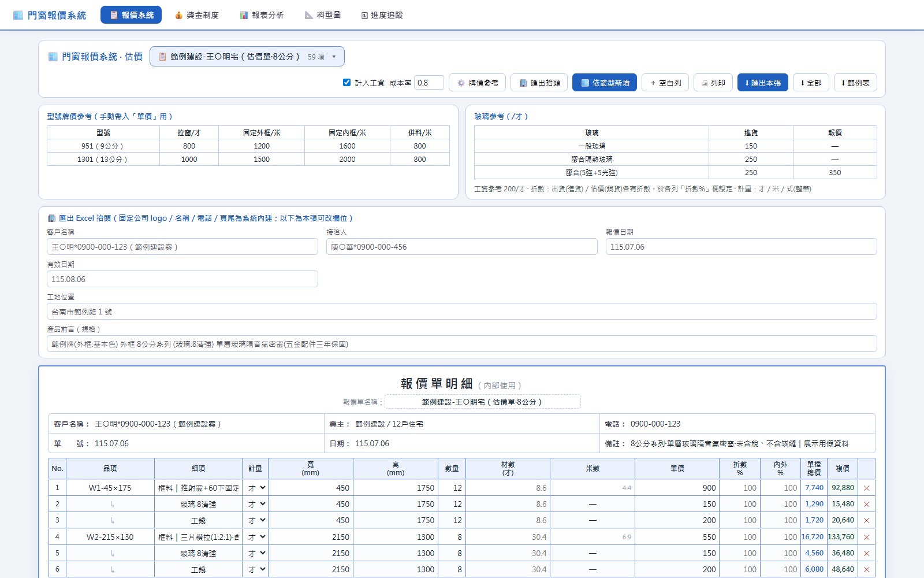This screenshot has width=924, height=578.
Task: Edit the 報價單名稱 field
Action: [482, 402]
